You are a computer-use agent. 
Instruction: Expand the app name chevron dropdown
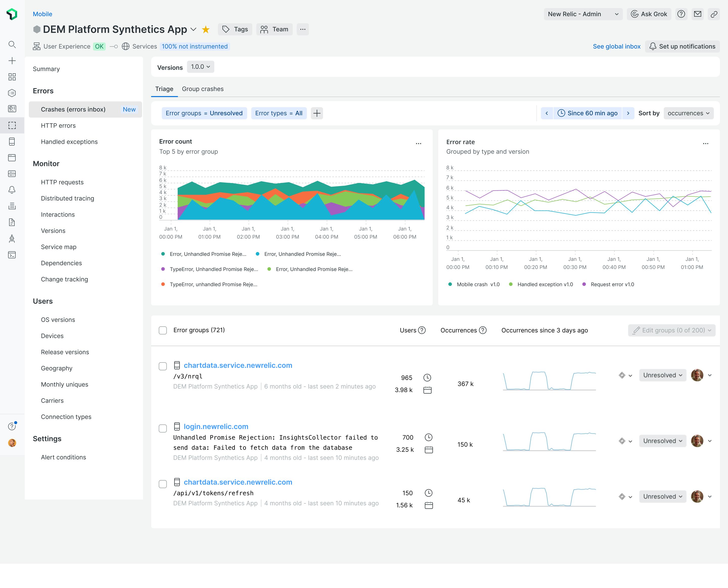click(193, 30)
